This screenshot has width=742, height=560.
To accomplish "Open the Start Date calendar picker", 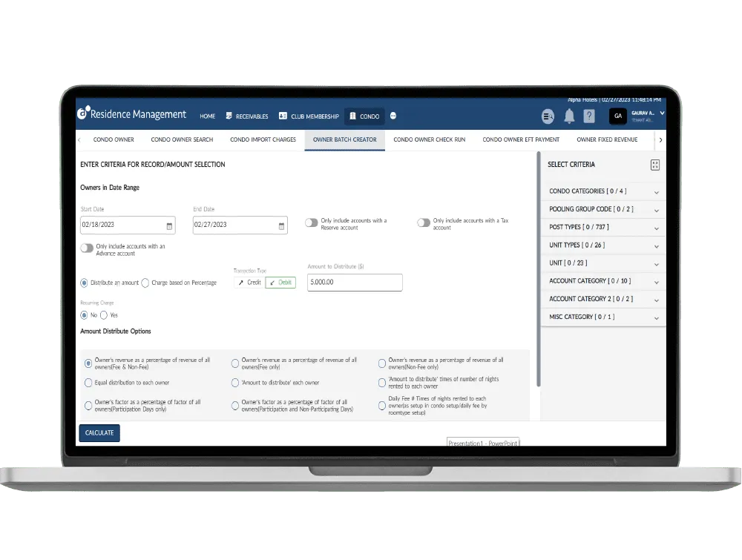I will coord(169,225).
